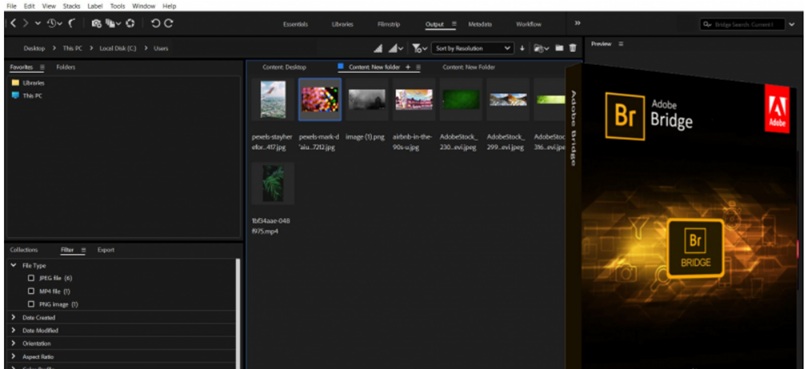
Task: Open in Camera Raw aperture icon
Action: 131,23
